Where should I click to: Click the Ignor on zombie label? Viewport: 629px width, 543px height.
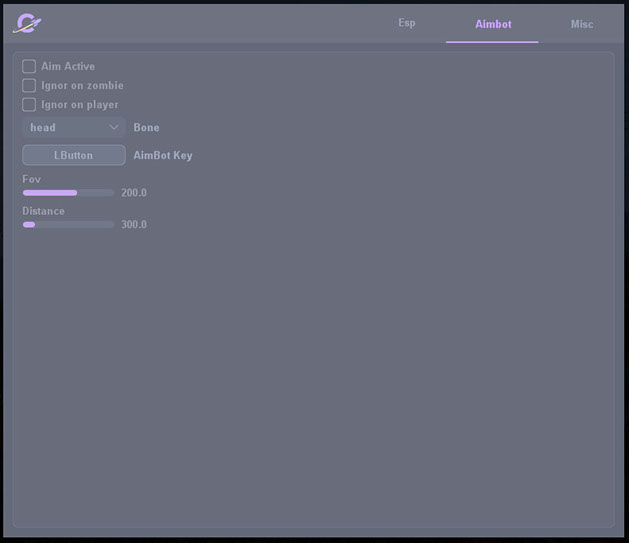click(82, 85)
